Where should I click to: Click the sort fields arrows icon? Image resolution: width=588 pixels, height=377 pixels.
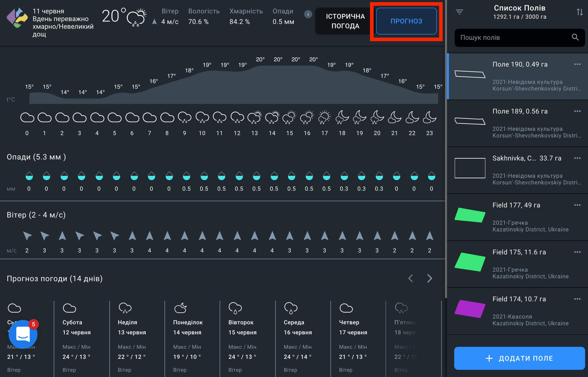579,12
